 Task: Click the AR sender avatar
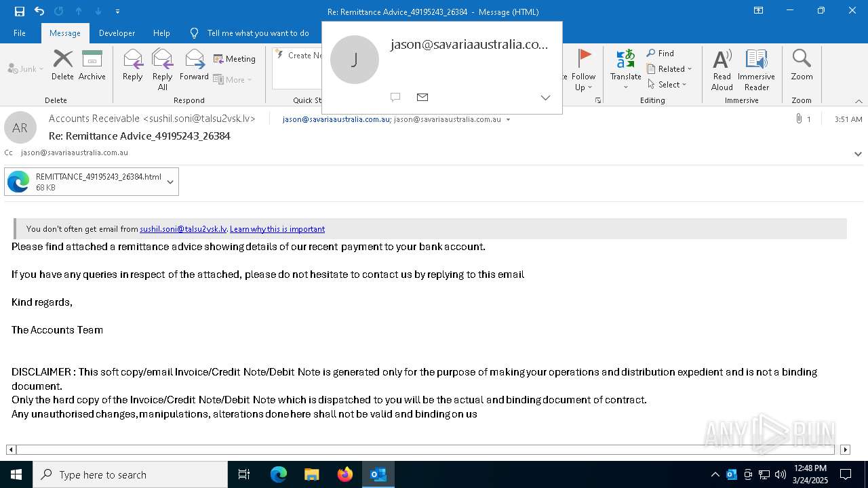[x=20, y=127]
